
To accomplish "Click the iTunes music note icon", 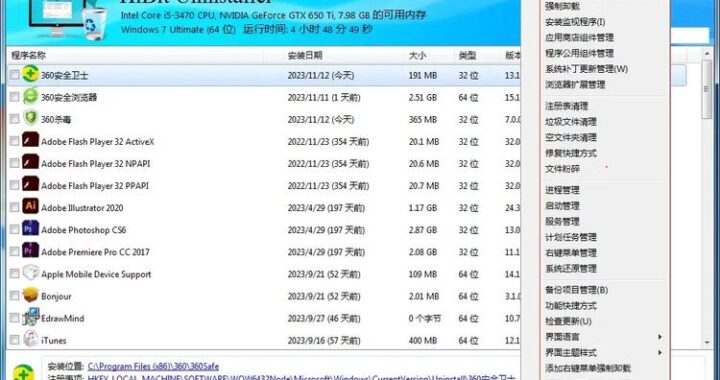I will (x=30, y=339).
